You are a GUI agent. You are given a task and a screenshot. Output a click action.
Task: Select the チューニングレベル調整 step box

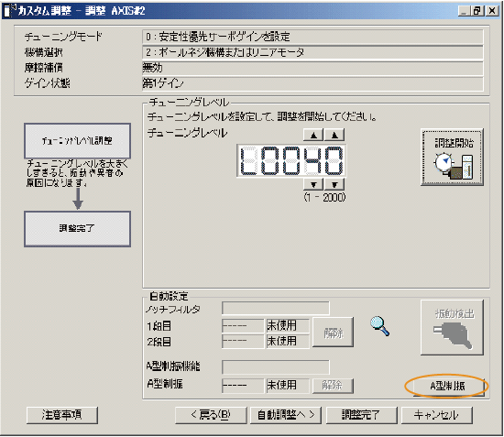[x=78, y=140]
